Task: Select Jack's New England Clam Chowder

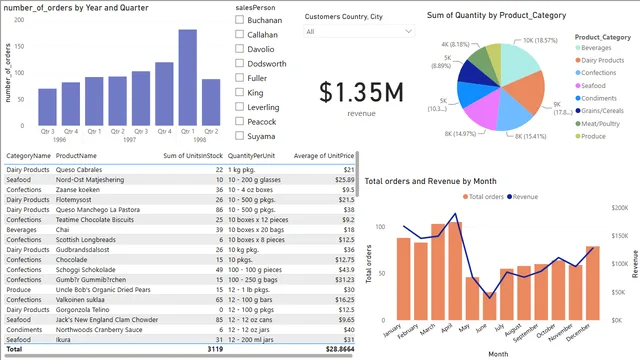Action: click(107, 320)
